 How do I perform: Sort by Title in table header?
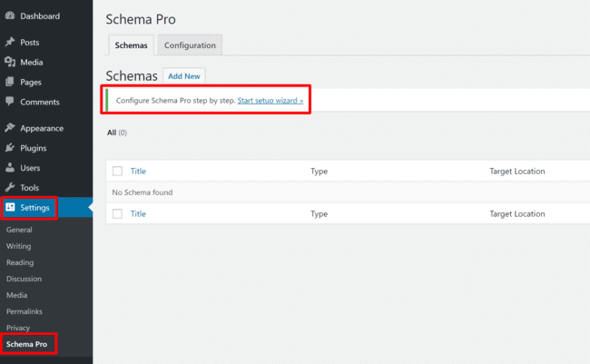pos(138,172)
